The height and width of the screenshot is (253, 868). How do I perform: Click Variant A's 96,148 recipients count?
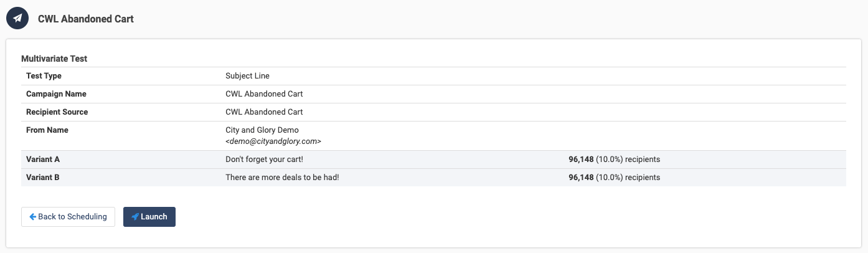click(614, 160)
